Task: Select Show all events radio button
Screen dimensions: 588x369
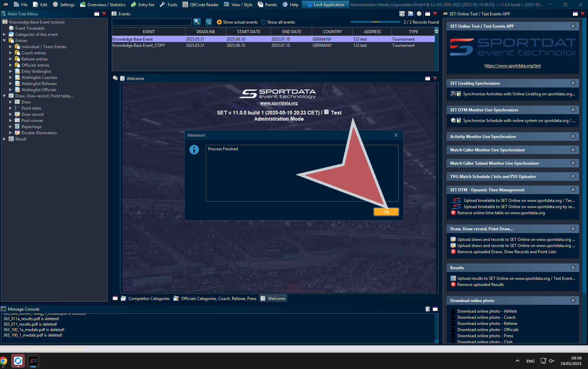Action: (x=264, y=22)
